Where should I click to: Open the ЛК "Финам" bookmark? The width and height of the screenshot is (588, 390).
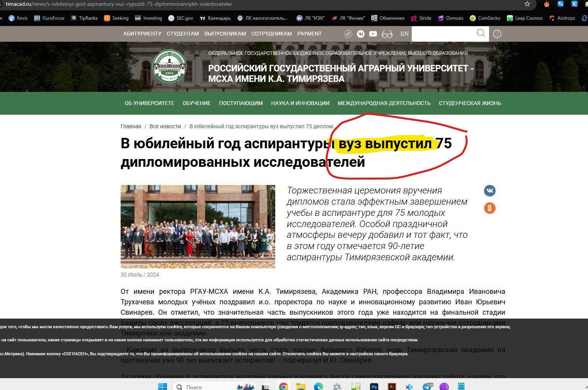[x=348, y=18]
